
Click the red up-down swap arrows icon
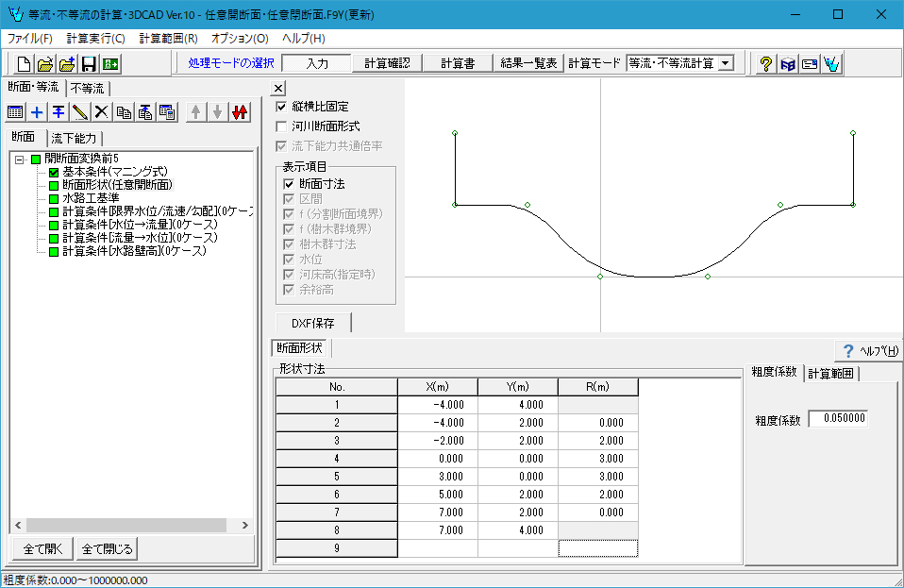click(240, 111)
